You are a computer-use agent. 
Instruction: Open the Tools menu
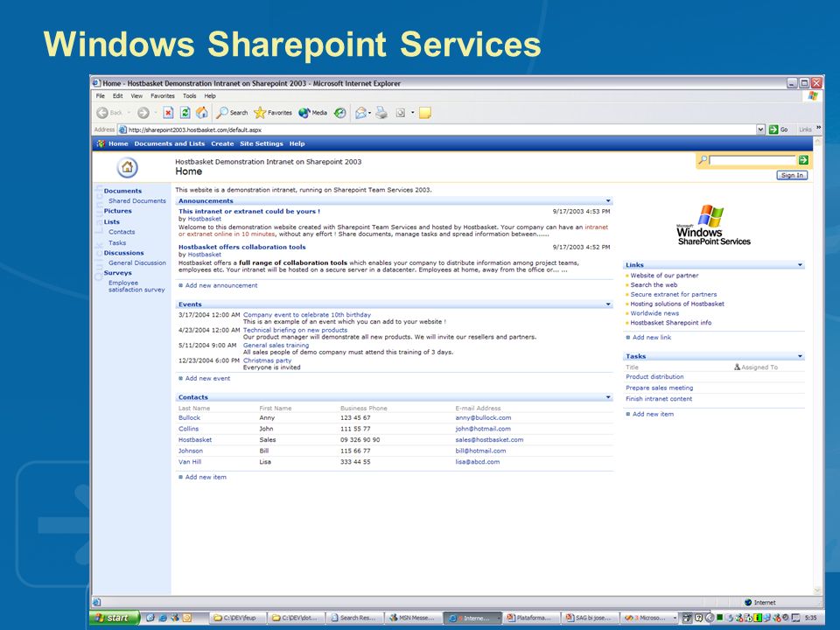tap(190, 96)
